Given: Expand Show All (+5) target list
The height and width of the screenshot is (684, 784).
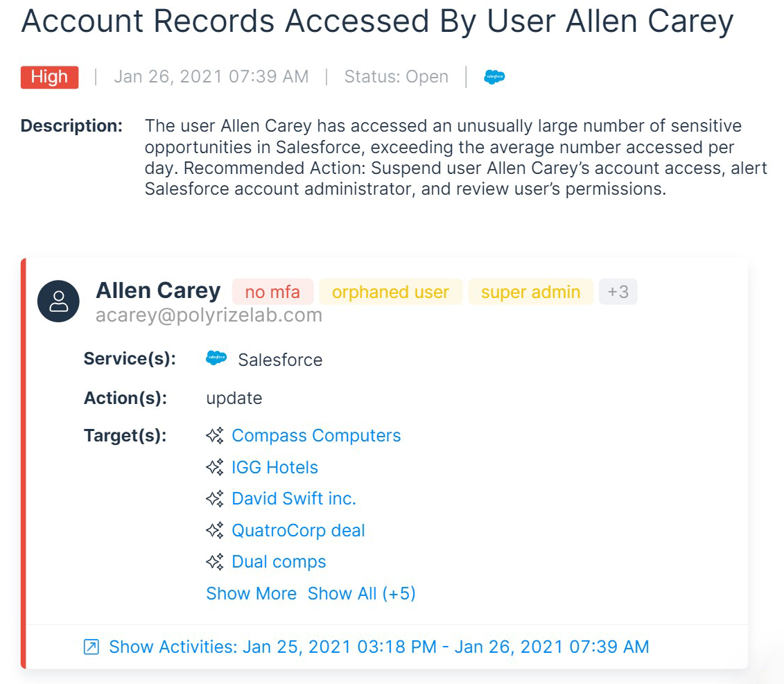Looking at the screenshot, I should pyautogui.click(x=361, y=593).
